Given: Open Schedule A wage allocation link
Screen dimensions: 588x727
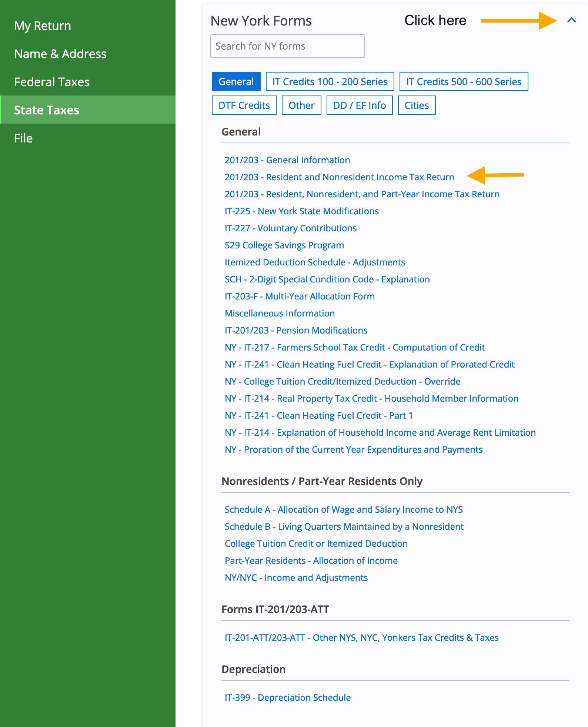Looking at the screenshot, I should (x=343, y=510).
